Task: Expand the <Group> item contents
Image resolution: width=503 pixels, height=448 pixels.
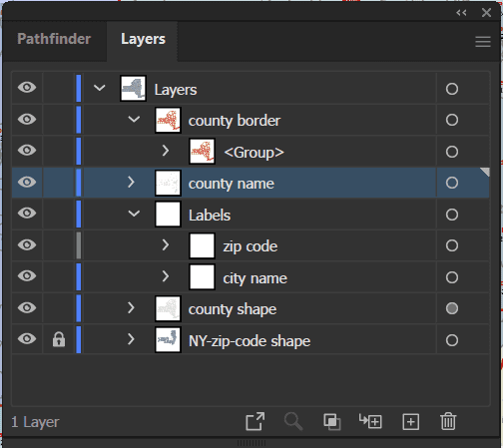Action: (x=166, y=151)
